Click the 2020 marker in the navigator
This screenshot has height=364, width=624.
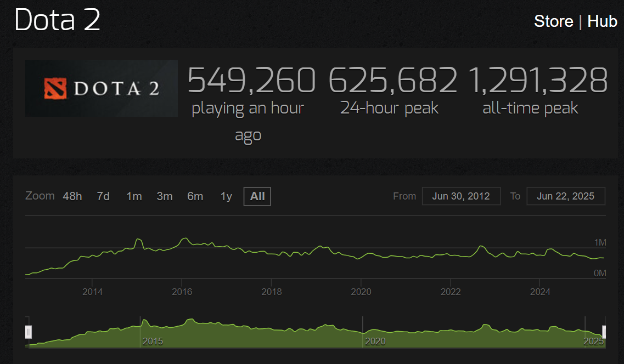click(375, 342)
